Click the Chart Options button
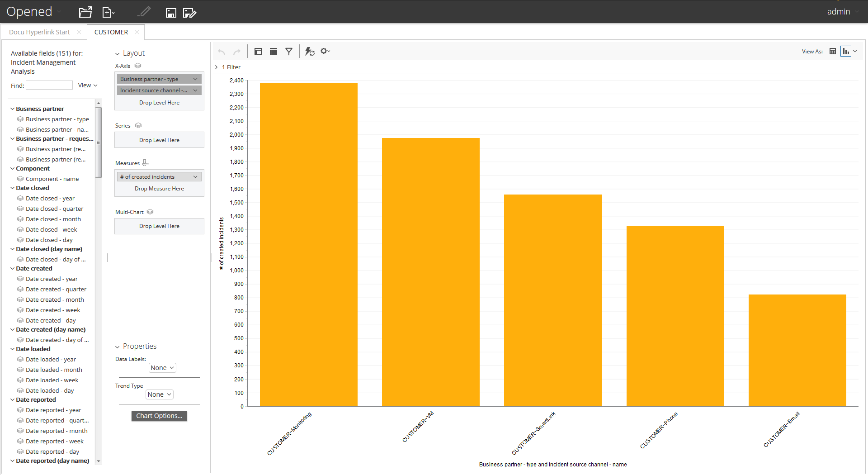868x475 pixels. click(159, 416)
